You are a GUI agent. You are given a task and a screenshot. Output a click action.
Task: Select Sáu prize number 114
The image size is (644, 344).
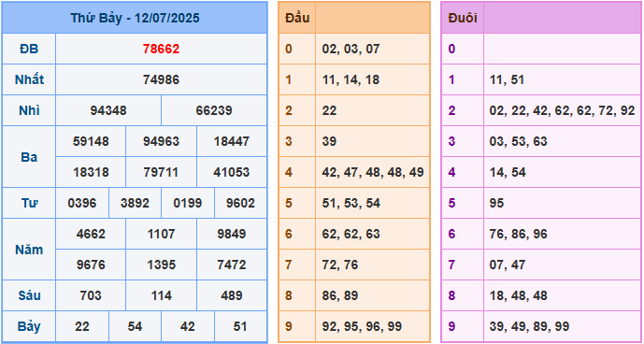(161, 295)
